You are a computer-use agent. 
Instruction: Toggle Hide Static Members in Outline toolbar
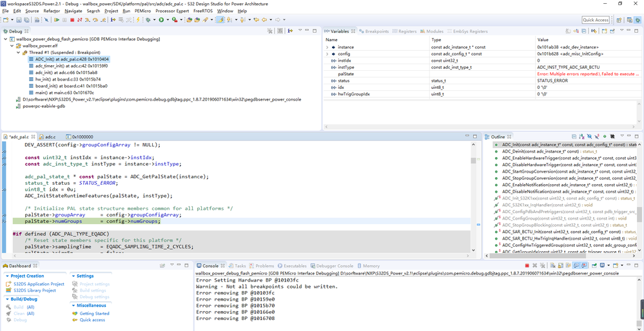(x=597, y=136)
